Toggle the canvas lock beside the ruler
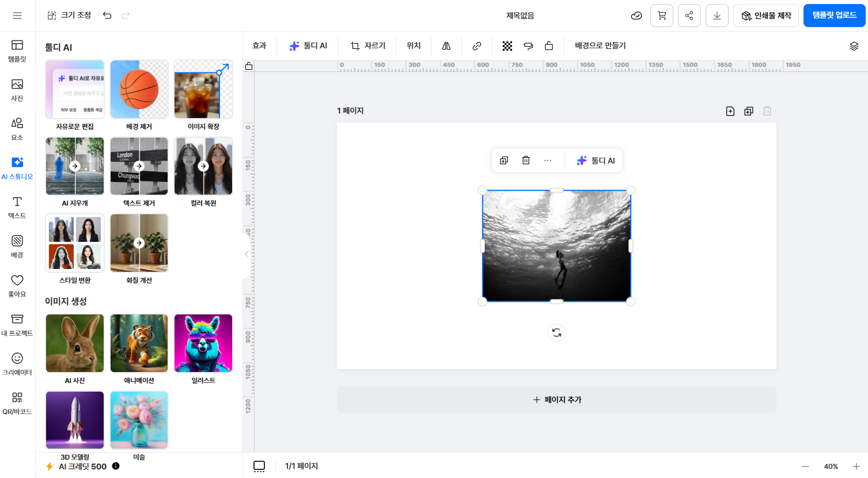 (249, 66)
